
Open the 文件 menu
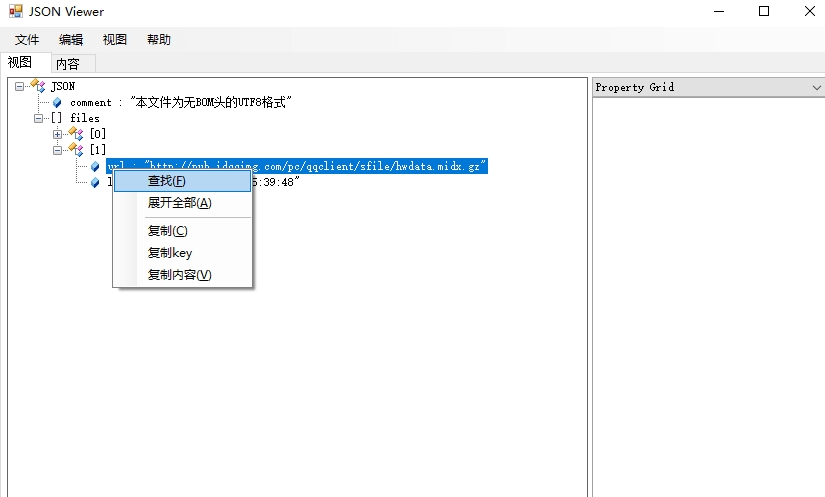coord(27,39)
